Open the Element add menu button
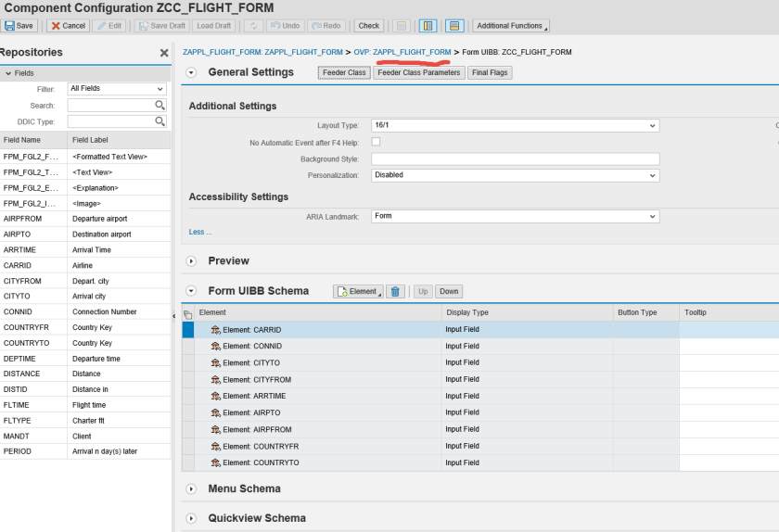Screen dimensions: 779x532 click(357, 291)
